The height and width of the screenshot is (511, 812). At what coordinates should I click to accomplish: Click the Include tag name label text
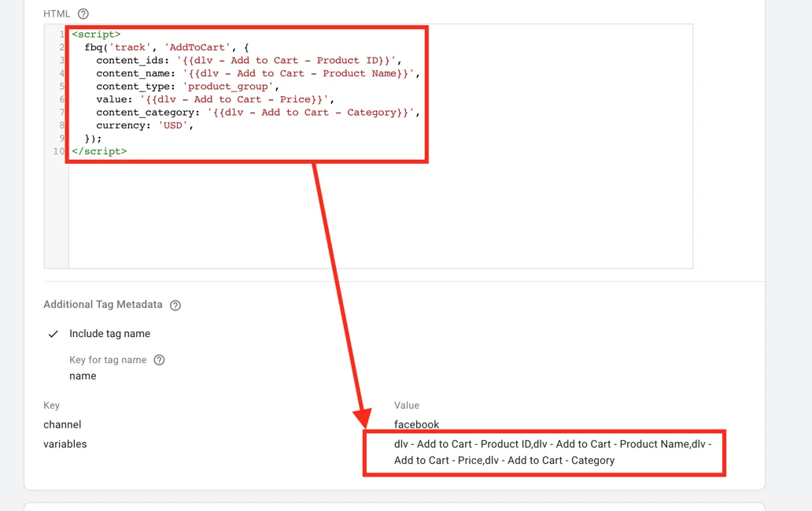tap(110, 334)
